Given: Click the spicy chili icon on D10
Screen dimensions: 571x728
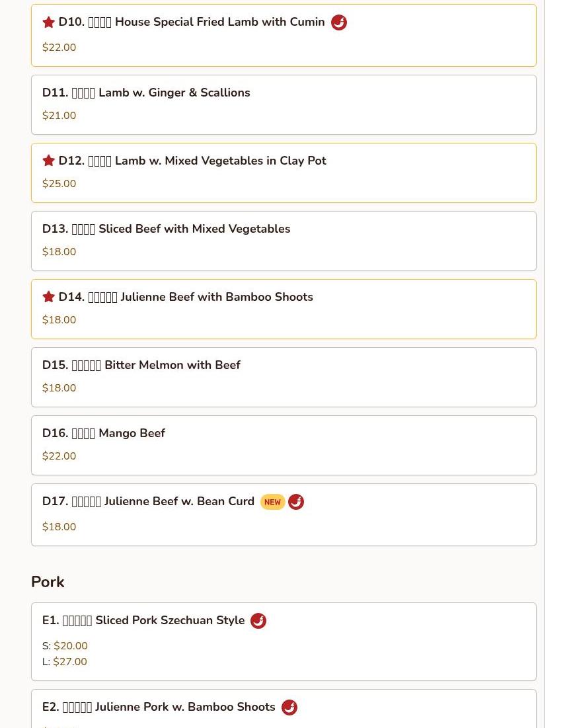Looking at the screenshot, I should coord(338,22).
